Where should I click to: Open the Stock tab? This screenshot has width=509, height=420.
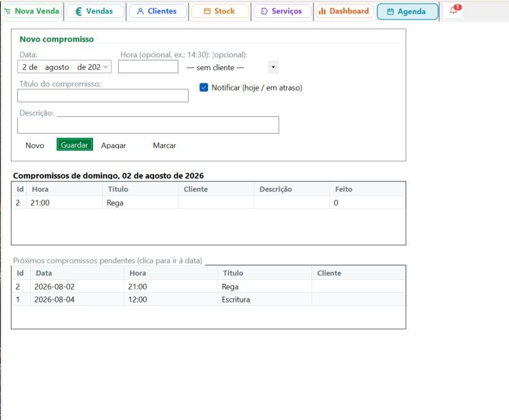220,12
